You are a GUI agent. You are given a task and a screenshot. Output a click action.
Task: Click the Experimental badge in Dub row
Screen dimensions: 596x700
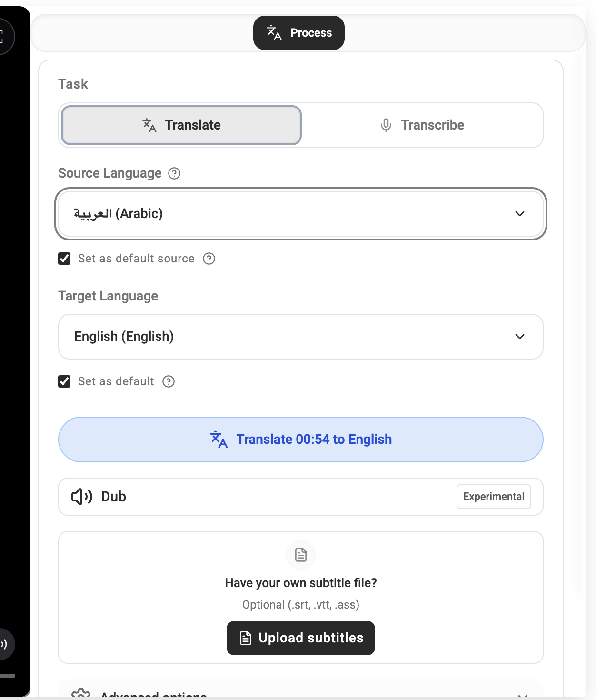(x=494, y=497)
